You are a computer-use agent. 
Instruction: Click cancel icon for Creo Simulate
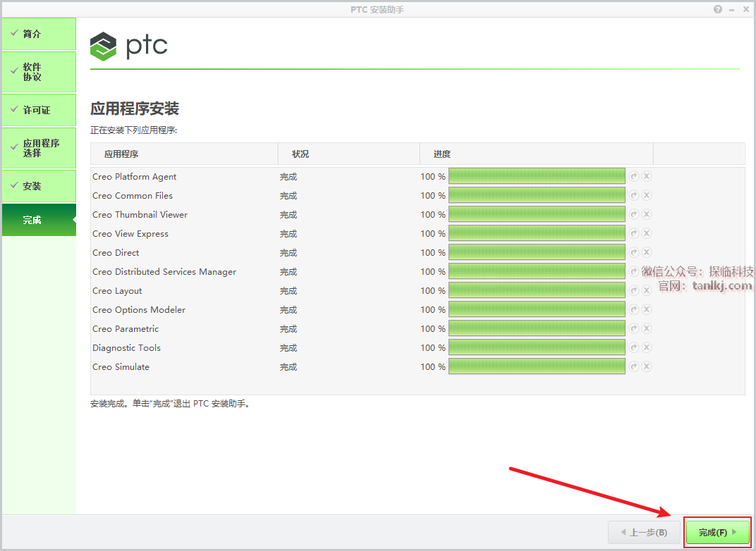[647, 366]
